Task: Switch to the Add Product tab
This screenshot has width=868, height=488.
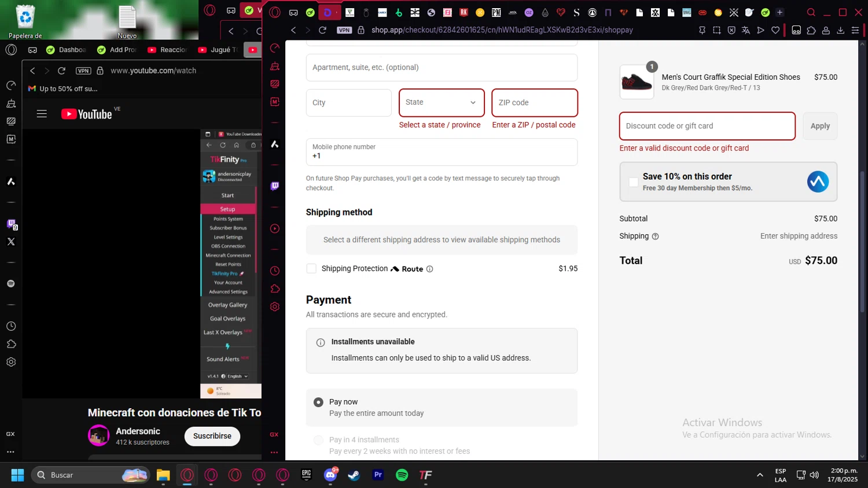Action: click(x=117, y=50)
